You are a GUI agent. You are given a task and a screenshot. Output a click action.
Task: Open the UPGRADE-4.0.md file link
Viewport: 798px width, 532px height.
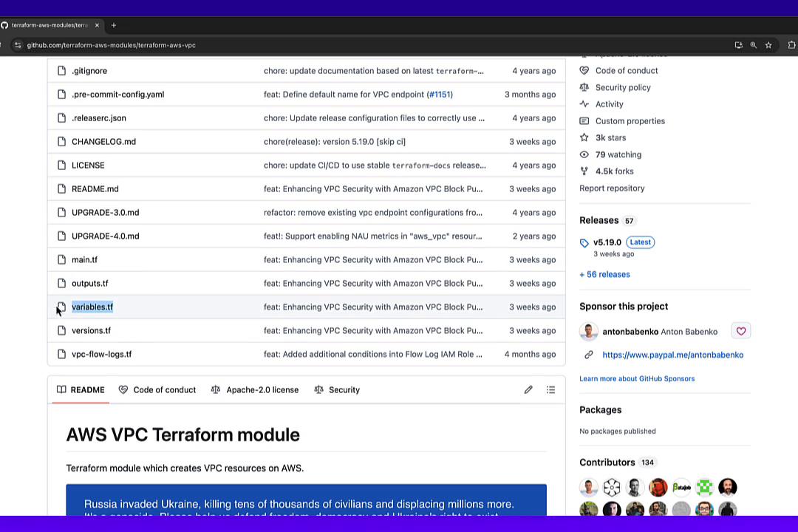(x=106, y=236)
